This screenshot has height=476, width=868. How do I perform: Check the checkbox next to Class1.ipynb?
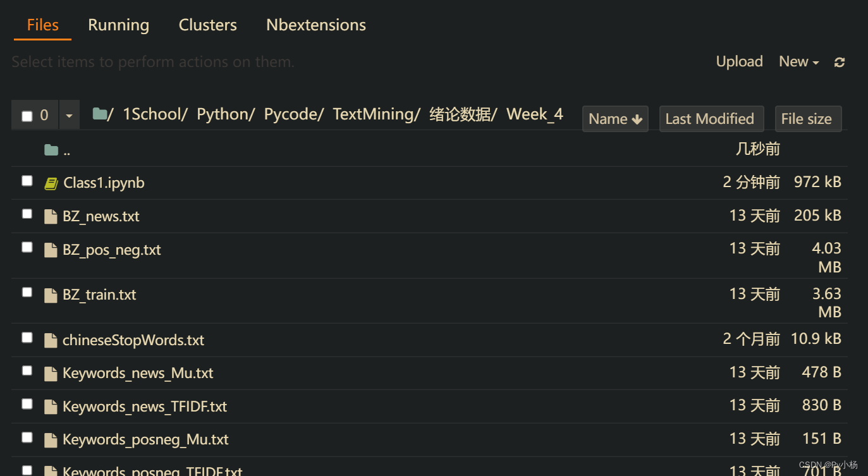tap(27, 180)
